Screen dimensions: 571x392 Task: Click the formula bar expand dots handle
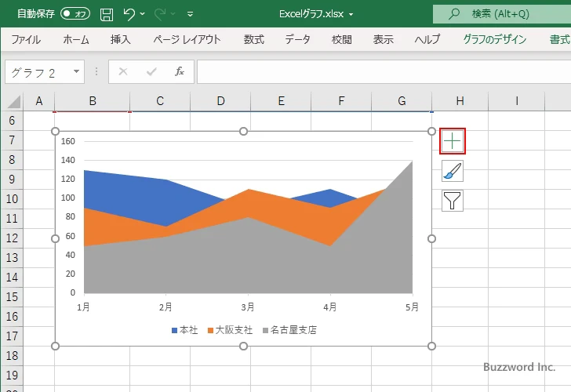[x=96, y=71]
